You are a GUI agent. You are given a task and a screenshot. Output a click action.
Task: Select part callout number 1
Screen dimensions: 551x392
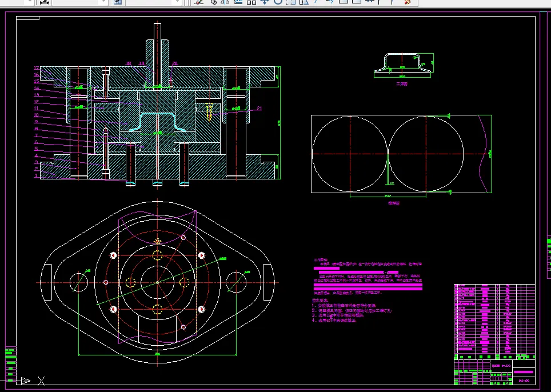click(x=36, y=176)
